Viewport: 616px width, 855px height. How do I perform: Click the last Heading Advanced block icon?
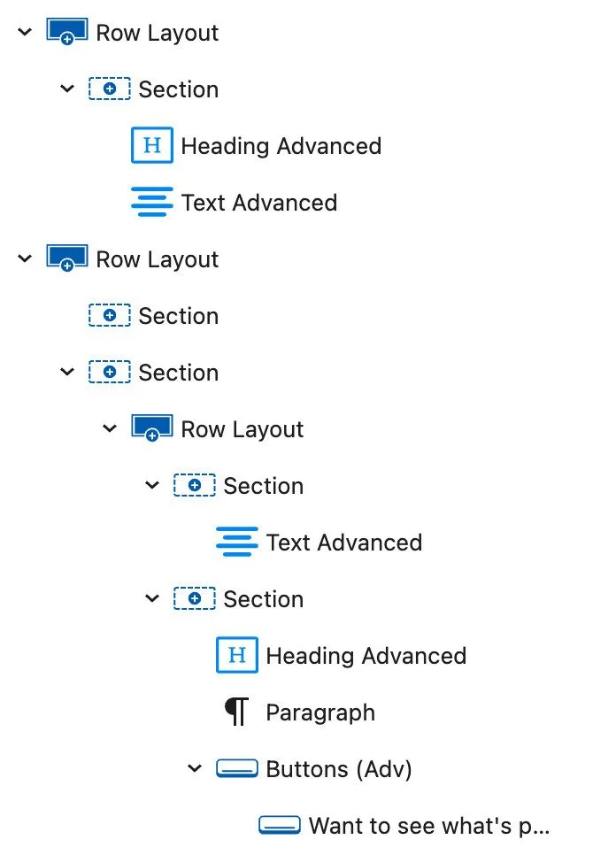pyautogui.click(x=237, y=656)
